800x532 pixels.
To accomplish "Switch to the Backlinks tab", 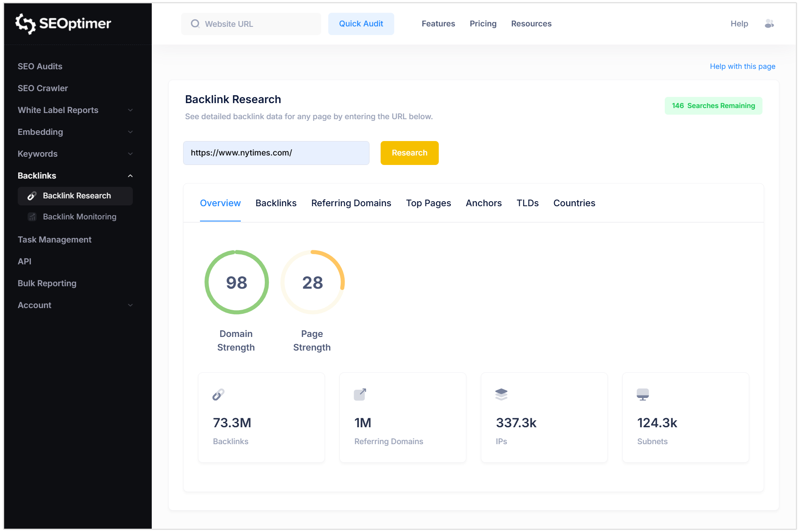I will (276, 203).
